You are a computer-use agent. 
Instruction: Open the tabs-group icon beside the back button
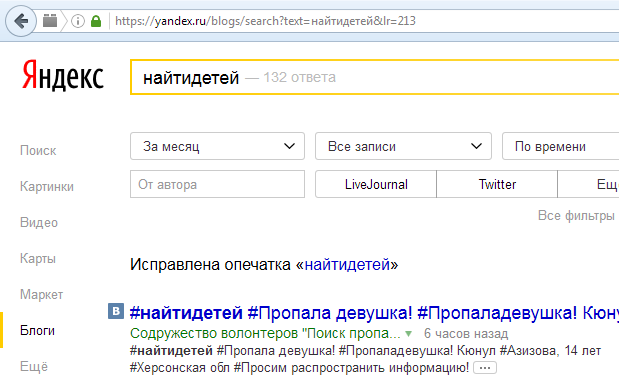pos(50,21)
